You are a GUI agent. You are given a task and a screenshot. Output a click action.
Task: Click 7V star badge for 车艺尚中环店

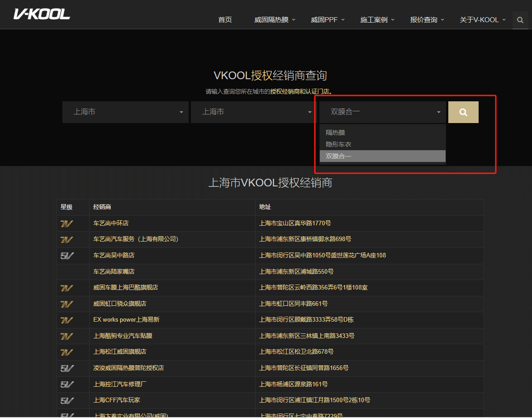67,223
